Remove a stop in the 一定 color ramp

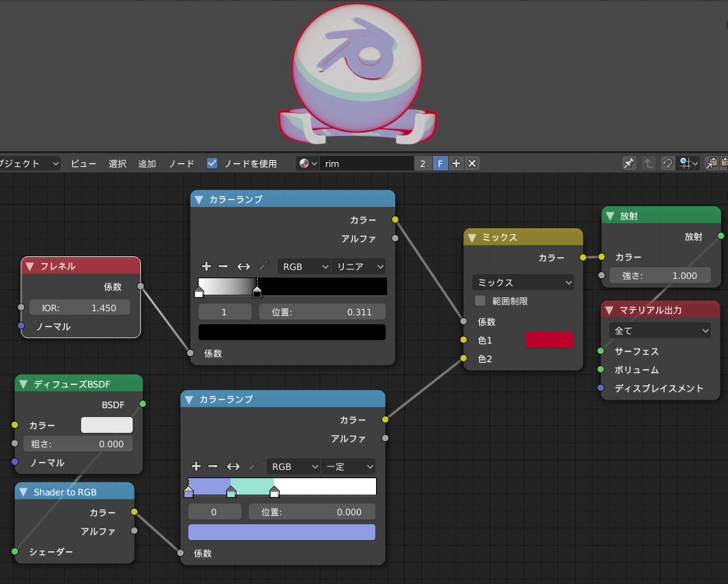click(x=212, y=467)
